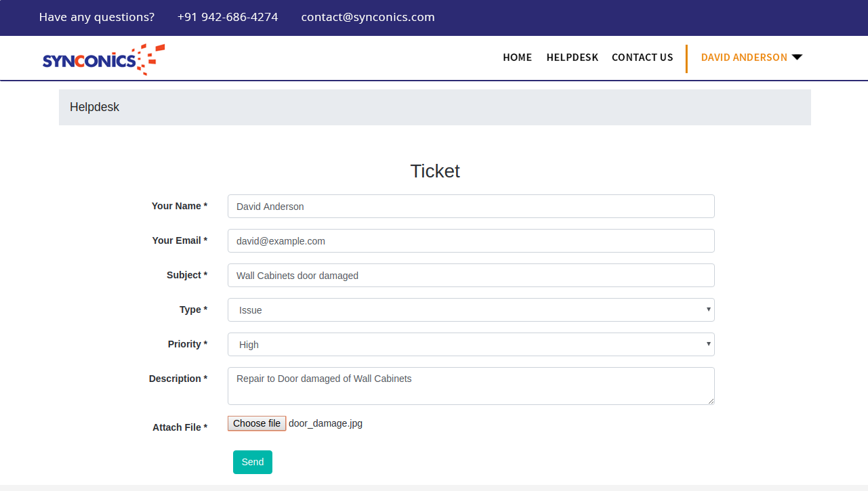
Task: Go to the Home menu item
Action: [517, 58]
